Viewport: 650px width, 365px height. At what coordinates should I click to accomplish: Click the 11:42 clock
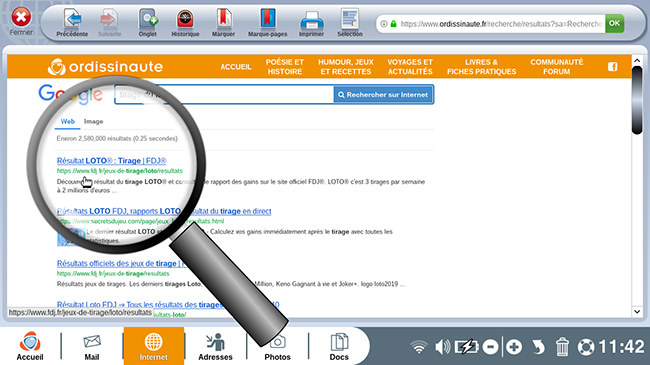click(621, 347)
